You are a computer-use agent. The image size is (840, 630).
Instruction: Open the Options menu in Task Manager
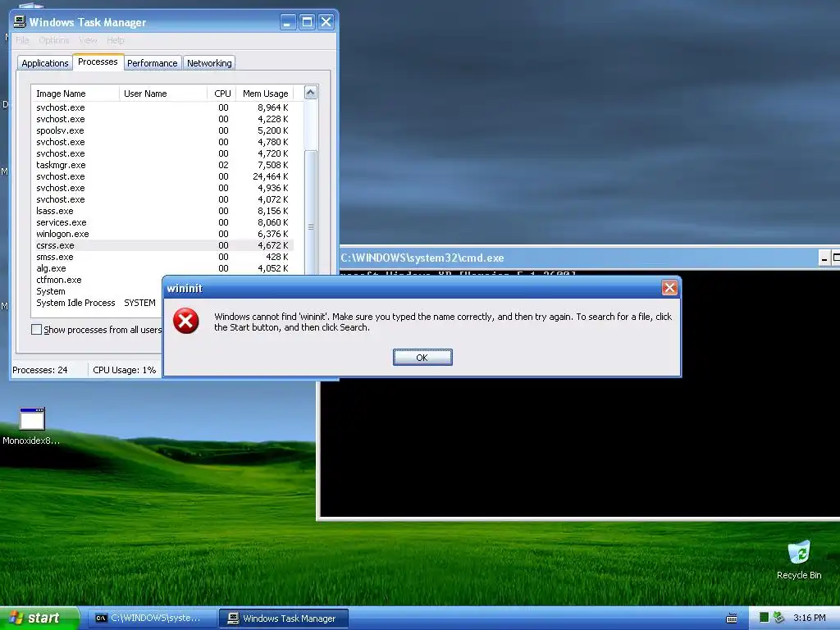coord(53,40)
